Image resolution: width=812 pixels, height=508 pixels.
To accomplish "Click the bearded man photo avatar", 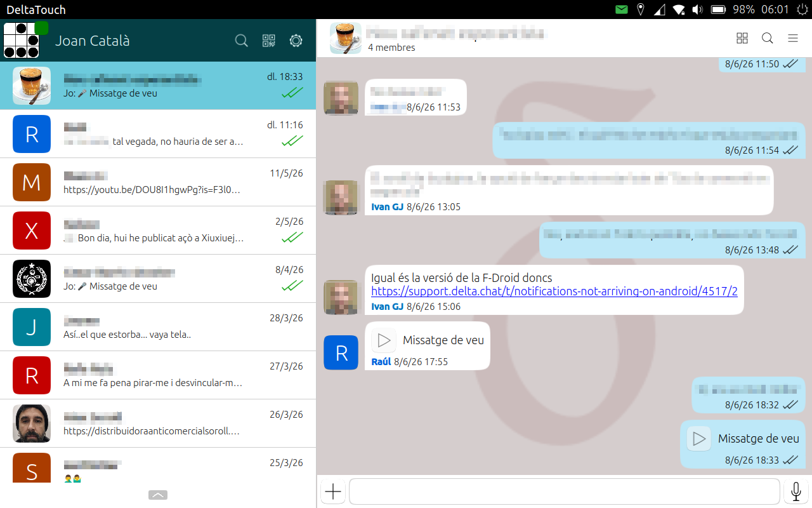I will tap(32, 424).
